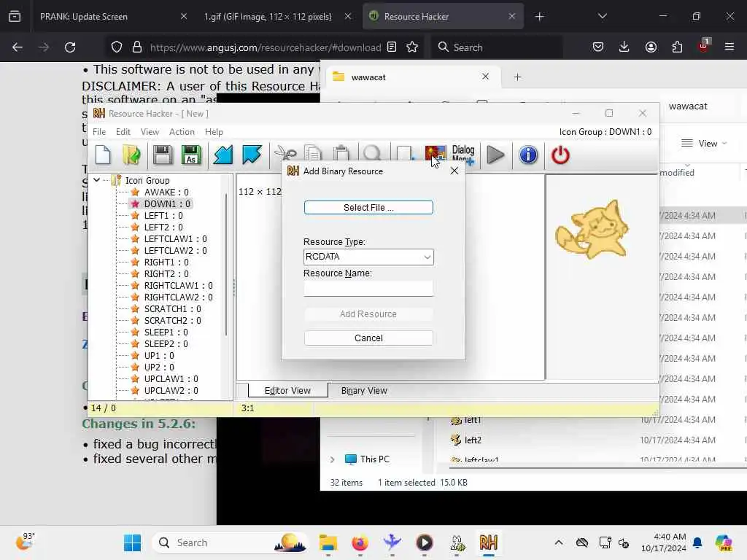Switch to the Binary View tab
The image size is (747, 560).
(x=364, y=391)
